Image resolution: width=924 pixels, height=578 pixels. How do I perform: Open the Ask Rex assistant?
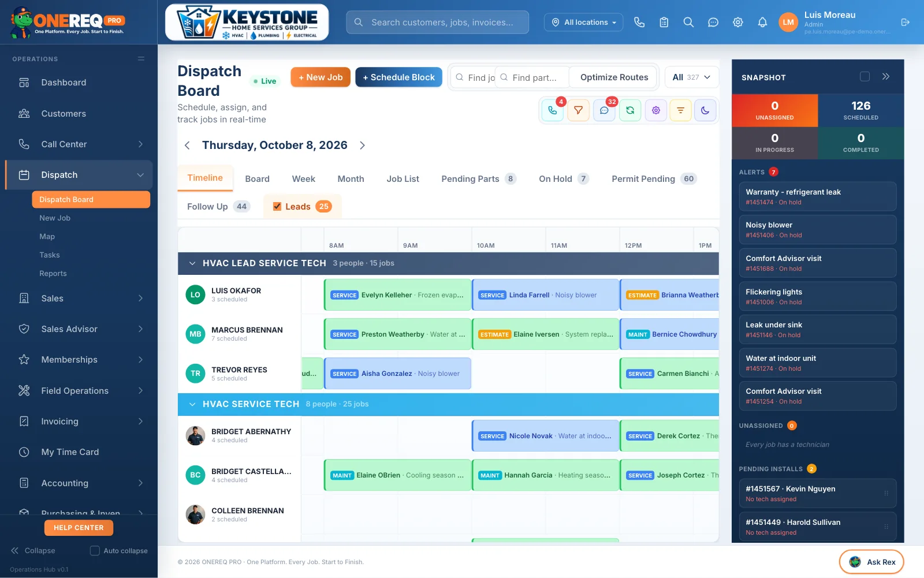[x=871, y=562]
